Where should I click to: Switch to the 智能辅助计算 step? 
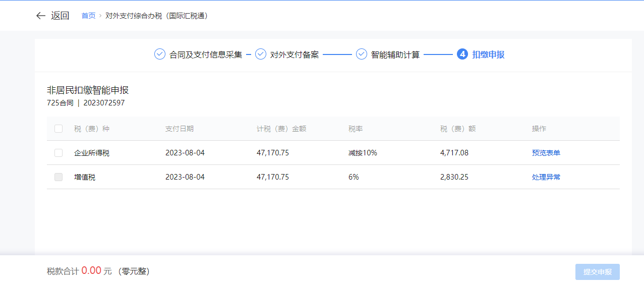point(395,54)
